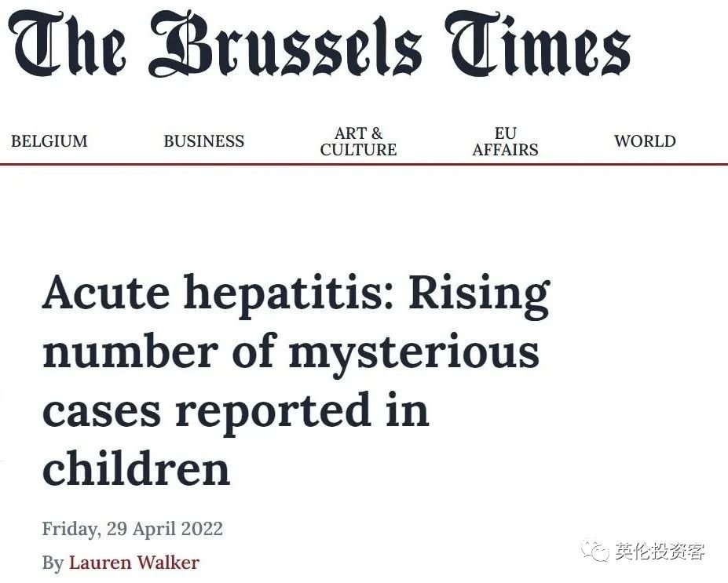The image size is (728, 583).
Task: Click the word "Rising" in the headline
Action: click(x=479, y=293)
